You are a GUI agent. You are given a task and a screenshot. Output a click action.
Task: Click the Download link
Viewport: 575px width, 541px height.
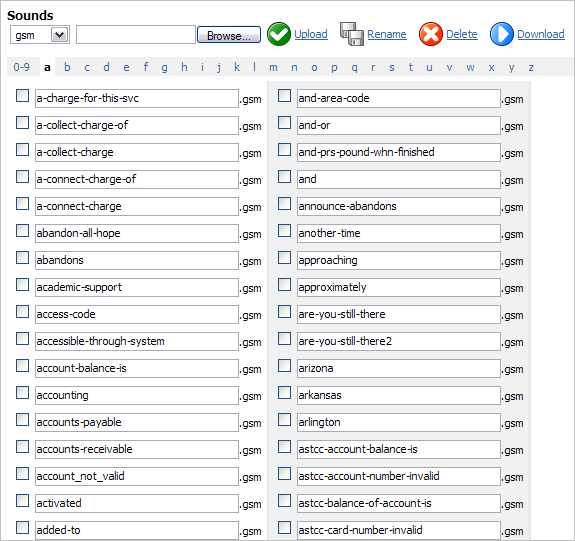click(541, 34)
